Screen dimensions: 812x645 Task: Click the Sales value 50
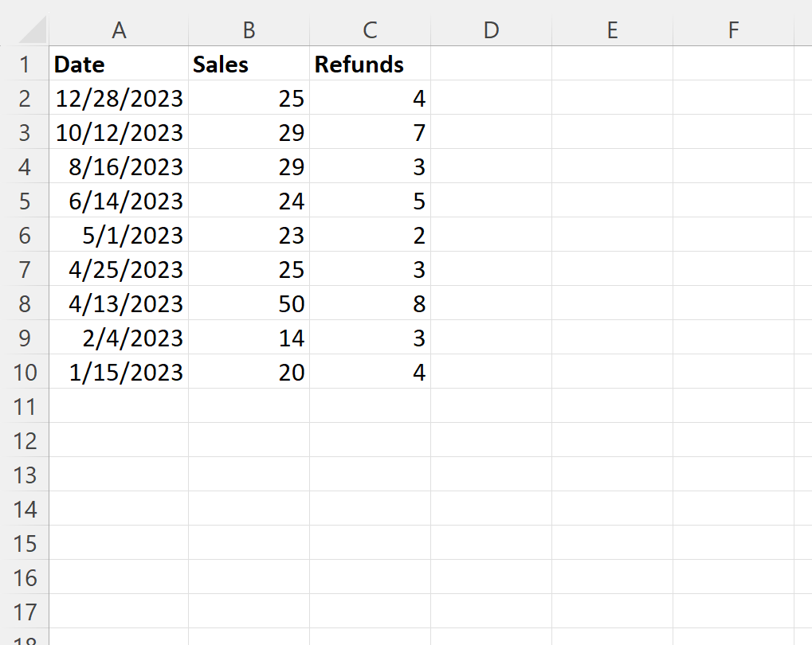point(249,304)
